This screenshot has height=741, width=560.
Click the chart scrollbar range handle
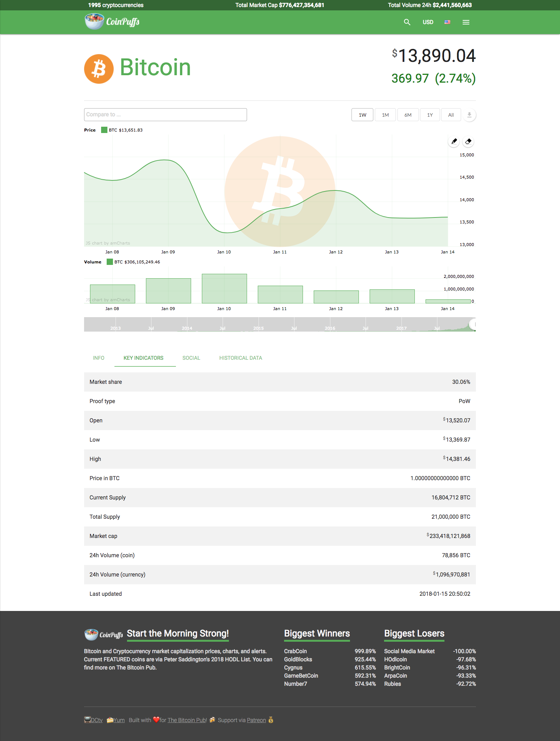473,324
